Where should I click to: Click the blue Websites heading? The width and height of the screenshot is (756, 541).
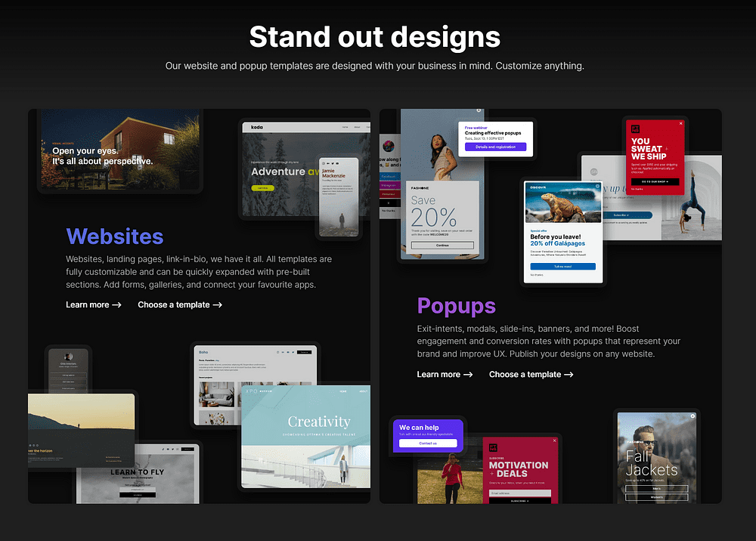(x=115, y=236)
